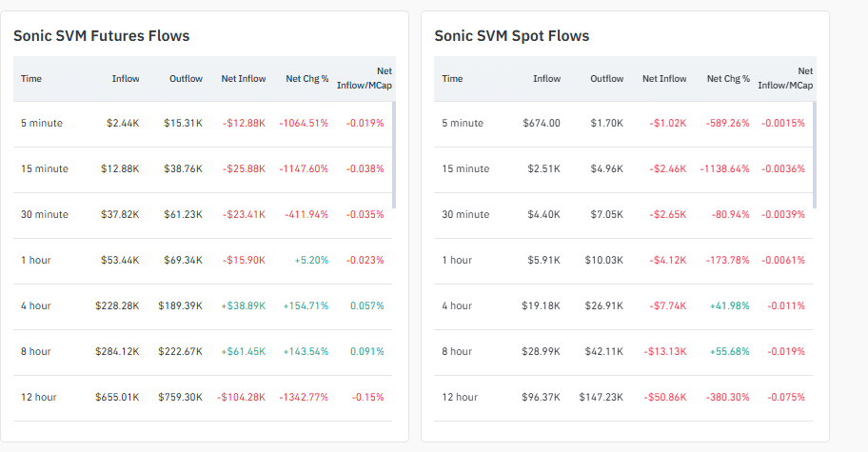
Task: Click futures outflow $759.30K
Action: pos(180,397)
